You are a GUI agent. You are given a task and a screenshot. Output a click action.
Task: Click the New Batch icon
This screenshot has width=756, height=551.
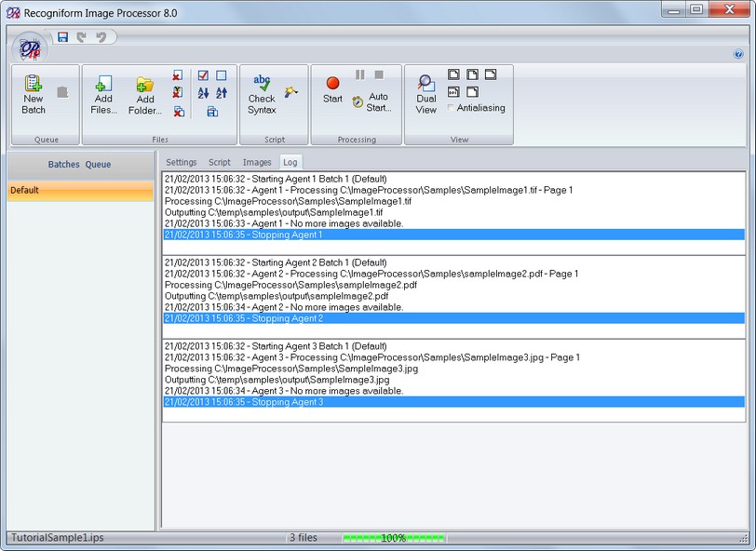34,95
